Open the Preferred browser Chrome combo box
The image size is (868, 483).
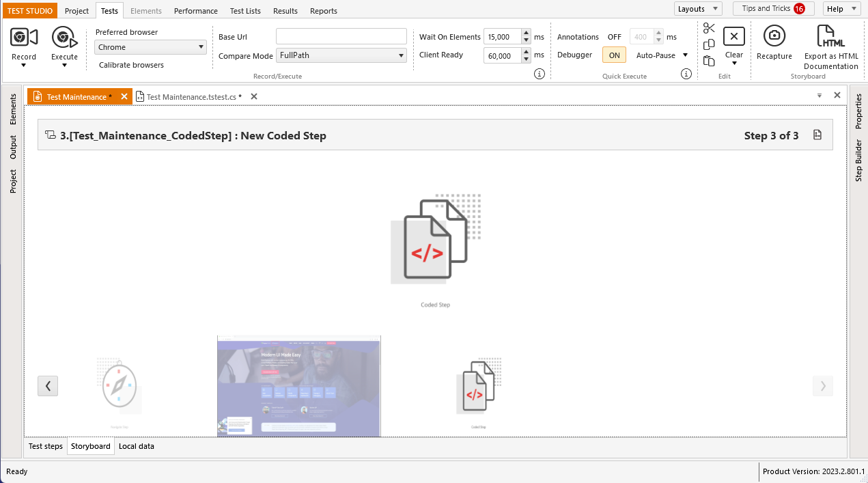pos(150,47)
